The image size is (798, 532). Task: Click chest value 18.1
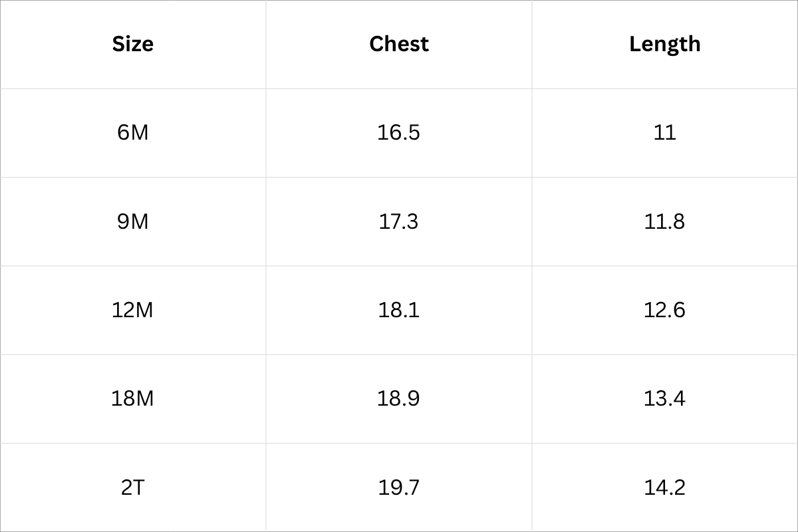pos(399,310)
